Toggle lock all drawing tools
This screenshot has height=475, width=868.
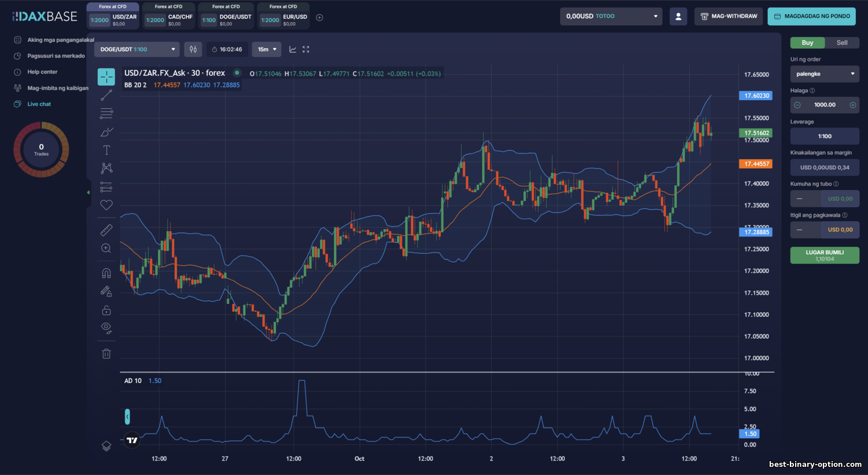[x=106, y=310]
